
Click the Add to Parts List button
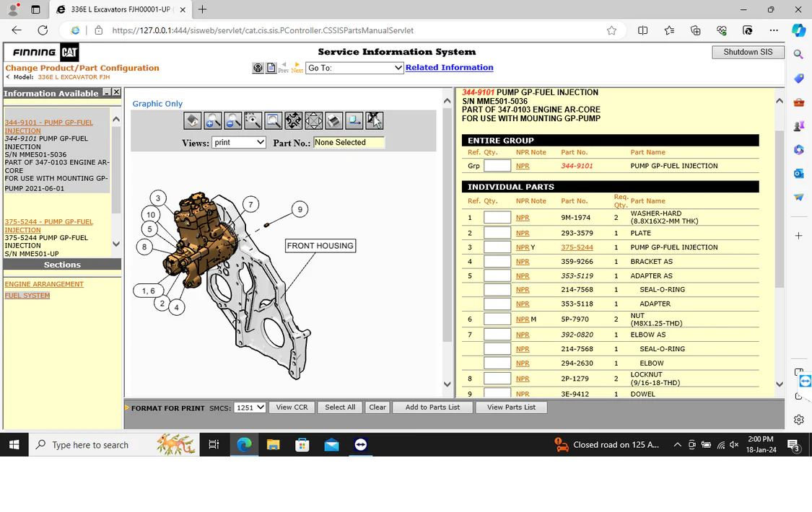[x=432, y=407]
